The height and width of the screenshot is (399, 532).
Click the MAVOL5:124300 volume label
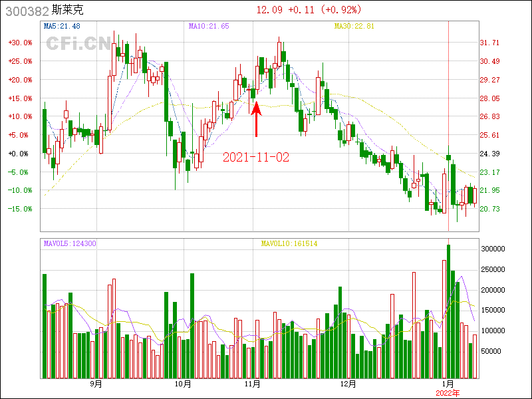(70, 244)
